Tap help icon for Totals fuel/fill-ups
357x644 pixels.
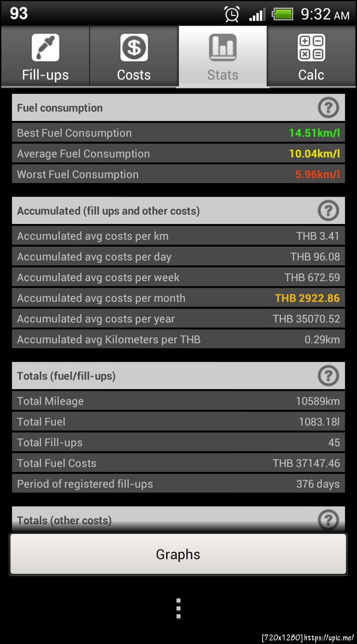point(328,376)
